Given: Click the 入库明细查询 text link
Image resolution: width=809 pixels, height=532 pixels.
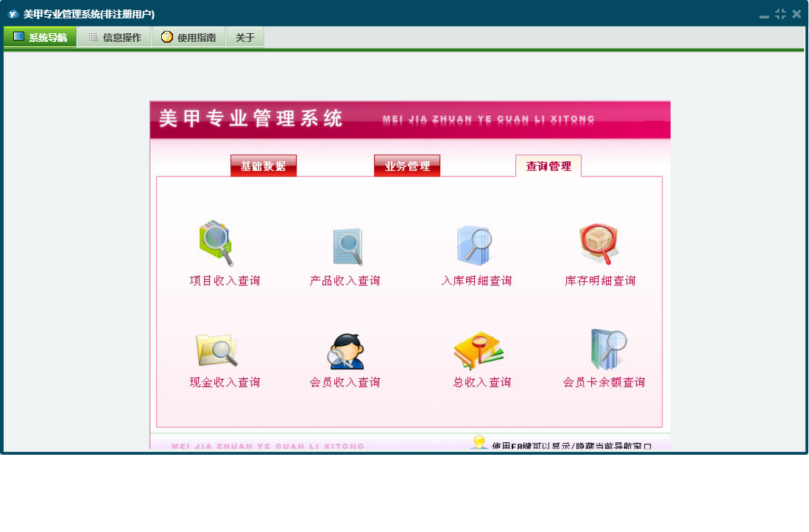Looking at the screenshot, I should click(477, 280).
